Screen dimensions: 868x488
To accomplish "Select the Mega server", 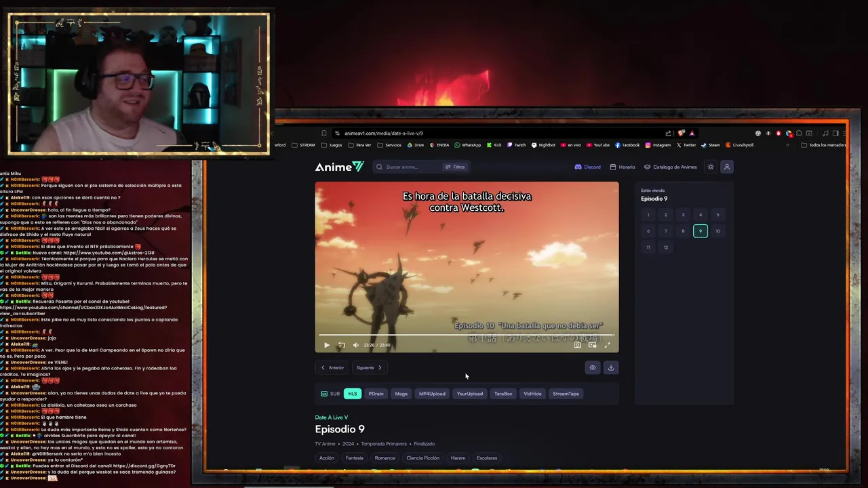I will coord(401,394).
